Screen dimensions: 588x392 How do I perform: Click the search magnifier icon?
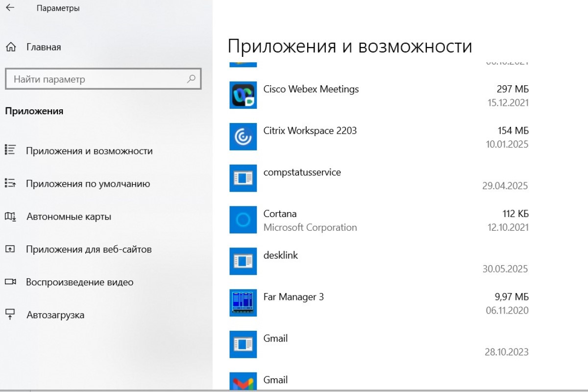click(191, 79)
